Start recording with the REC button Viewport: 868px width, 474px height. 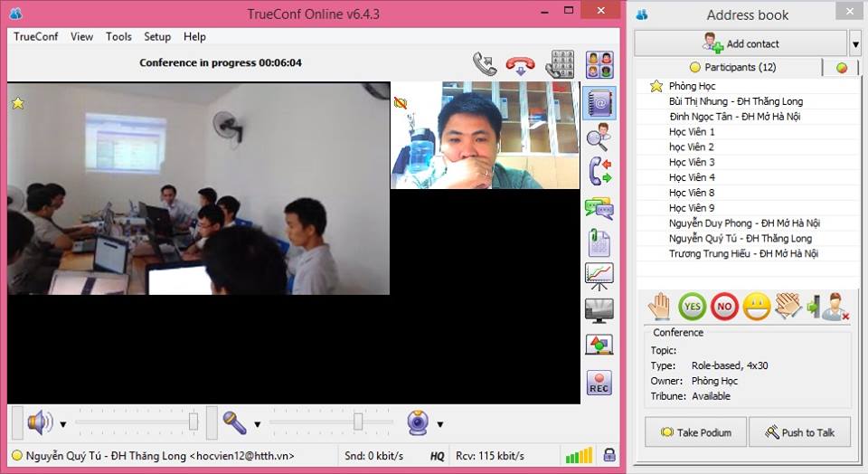pyautogui.click(x=599, y=383)
